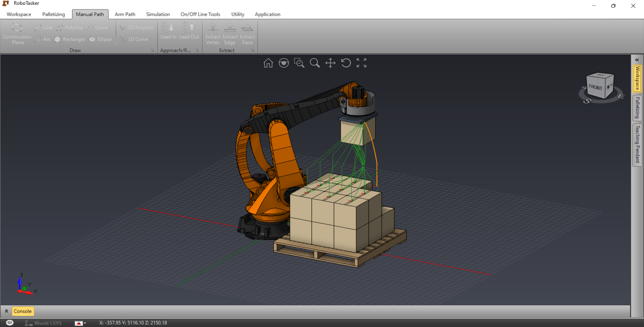The image size is (644, 327).
Task: Open the Simulation ribbon tab
Action: [158, 14]
